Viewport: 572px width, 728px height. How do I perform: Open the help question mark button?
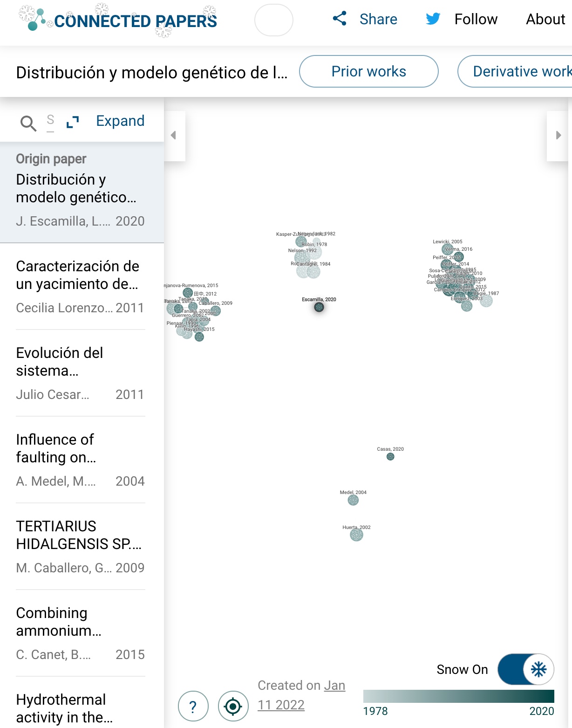pyautogui.click(x=193, y=707)
